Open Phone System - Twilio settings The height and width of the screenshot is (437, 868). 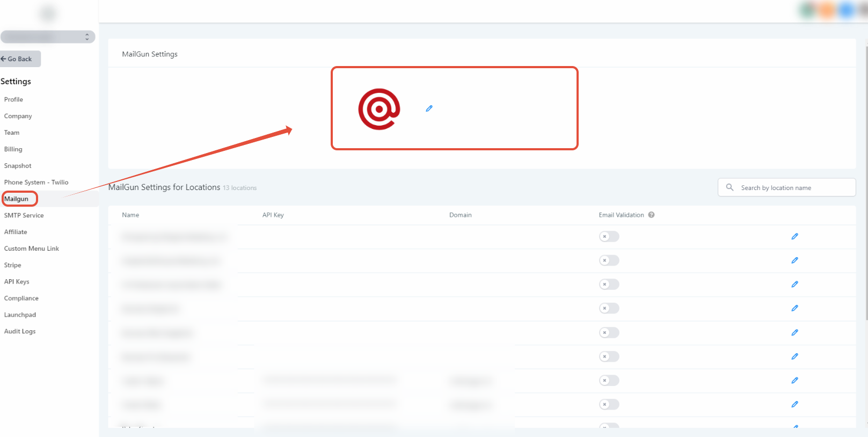[x=36, y=183]
